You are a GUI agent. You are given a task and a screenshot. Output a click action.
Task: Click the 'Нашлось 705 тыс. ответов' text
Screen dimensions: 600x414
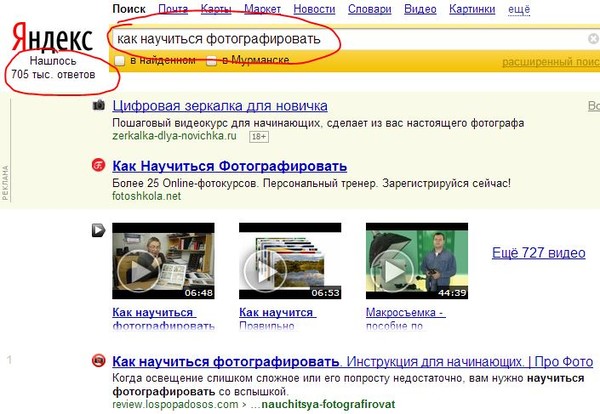tap(53, 67)
